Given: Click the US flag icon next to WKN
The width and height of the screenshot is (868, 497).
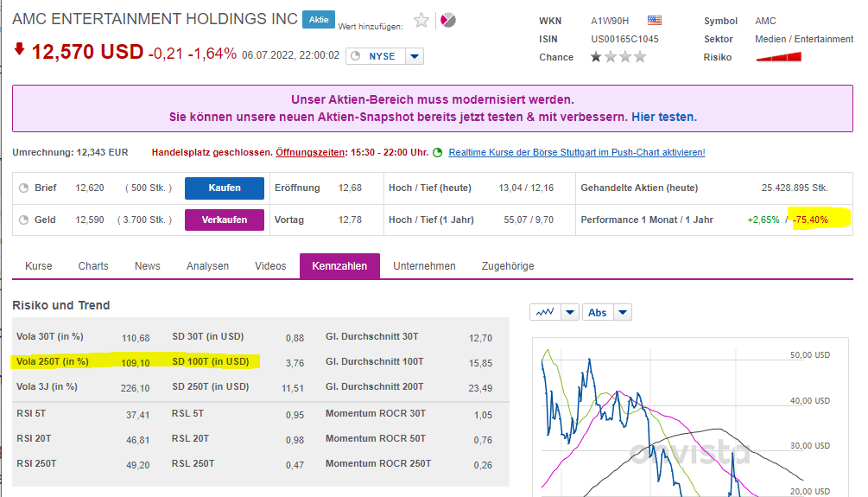Looking at the screenshot, I should [655, 21].
